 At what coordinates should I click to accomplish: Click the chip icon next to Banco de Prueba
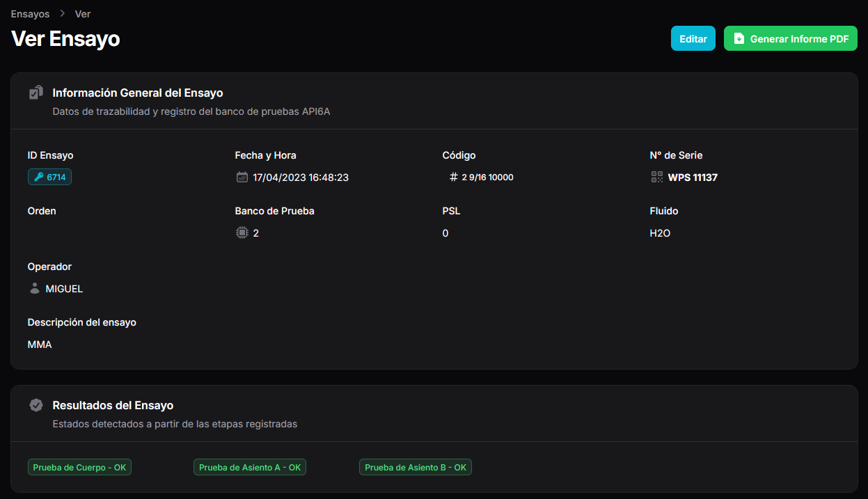pos(242,233)
